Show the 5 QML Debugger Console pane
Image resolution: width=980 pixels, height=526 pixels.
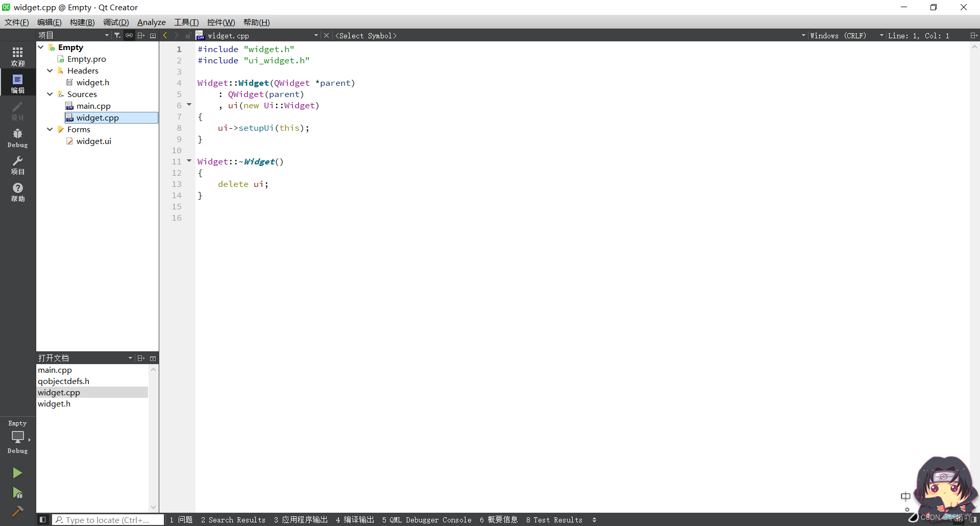tap(427, 520)
